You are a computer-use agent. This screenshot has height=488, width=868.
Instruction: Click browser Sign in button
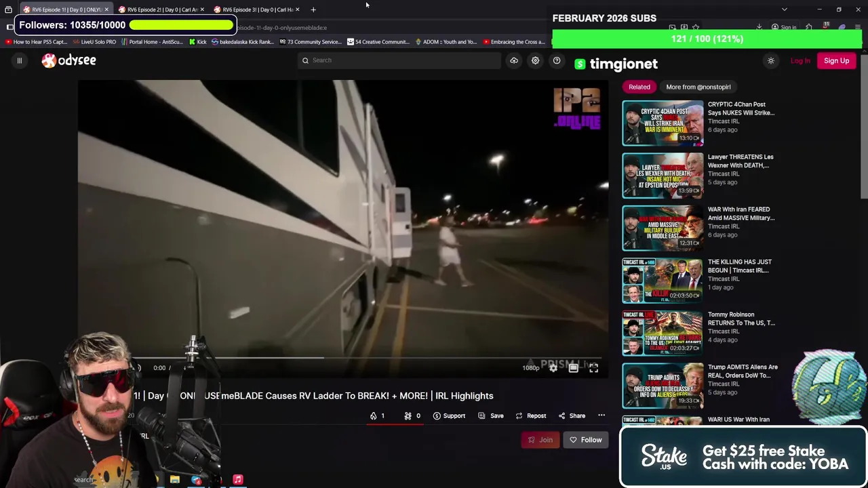784,28
